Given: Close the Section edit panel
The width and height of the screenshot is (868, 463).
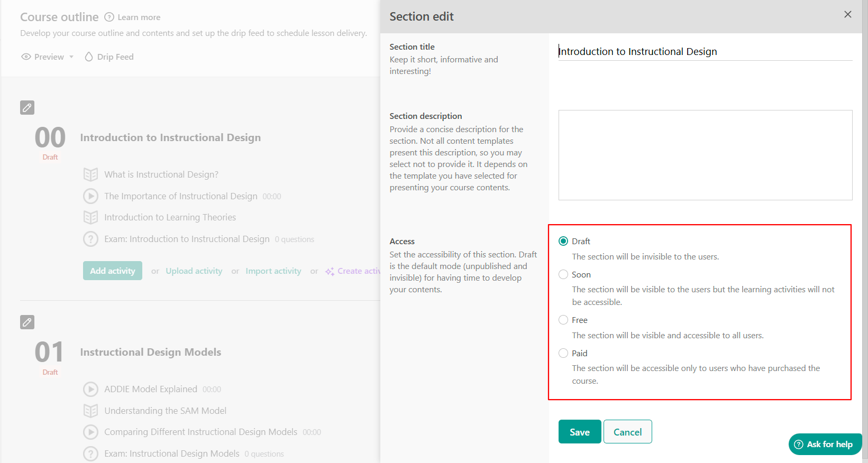Looking at the screenshot, I should pos(848,14).
